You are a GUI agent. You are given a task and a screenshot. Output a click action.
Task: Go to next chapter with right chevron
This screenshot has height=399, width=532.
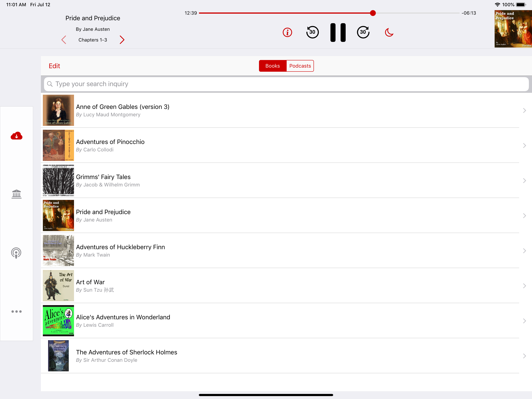pyautogui.click(x=122, y=40)
